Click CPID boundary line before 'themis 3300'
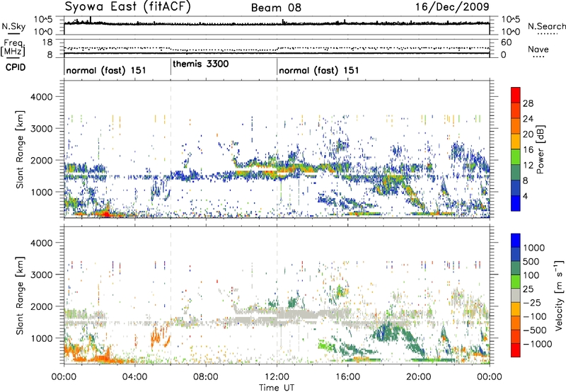 (171, 67)
